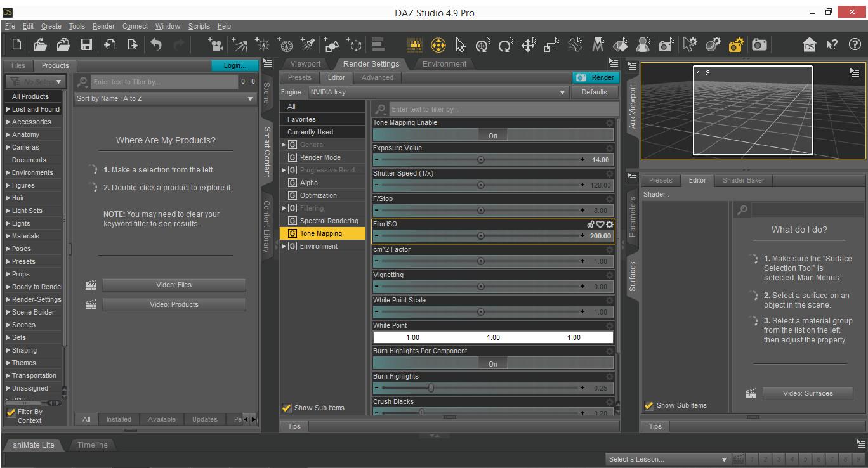Viewport: 868px width, 468px height.
Task: Select the Joint Editor bone tool
Action: coord(575,44)
